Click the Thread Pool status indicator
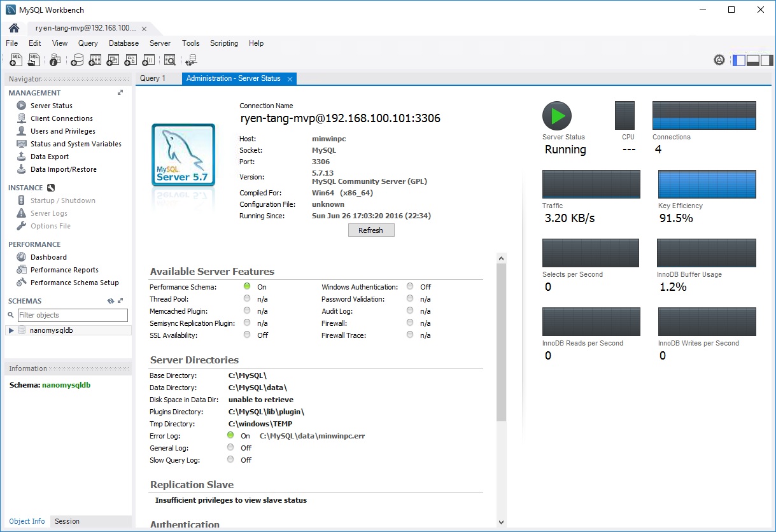Viewport: 776px width, 532px height. coord(247,298)
